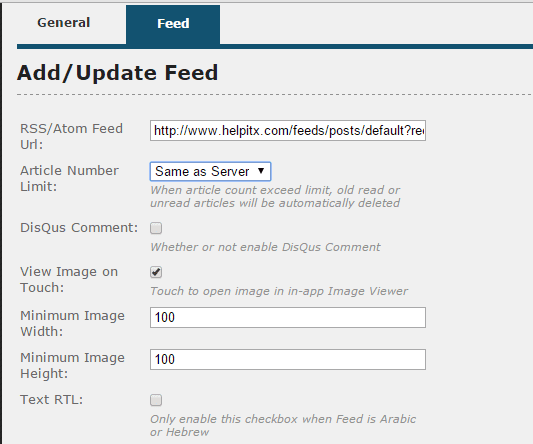Click the Text RTL label
This screenshot has height=444, width=533.
coord(52,399)
